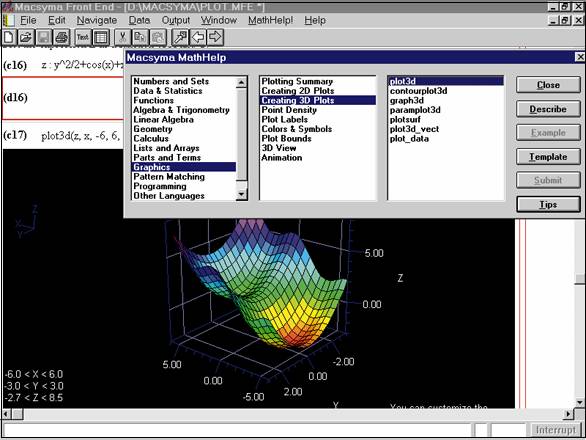The height and width of the screenshot is (440, 586).
Task: Click the document control icon left of File
Action: coord(9,20)
